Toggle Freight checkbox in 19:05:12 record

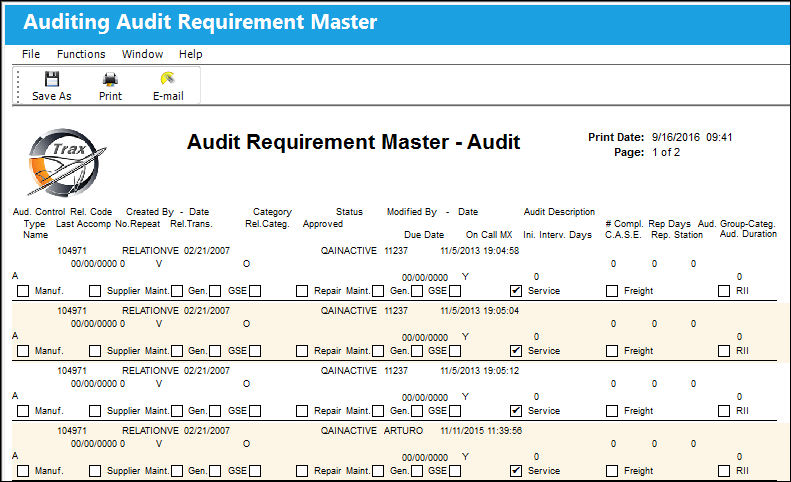point(612,411)
